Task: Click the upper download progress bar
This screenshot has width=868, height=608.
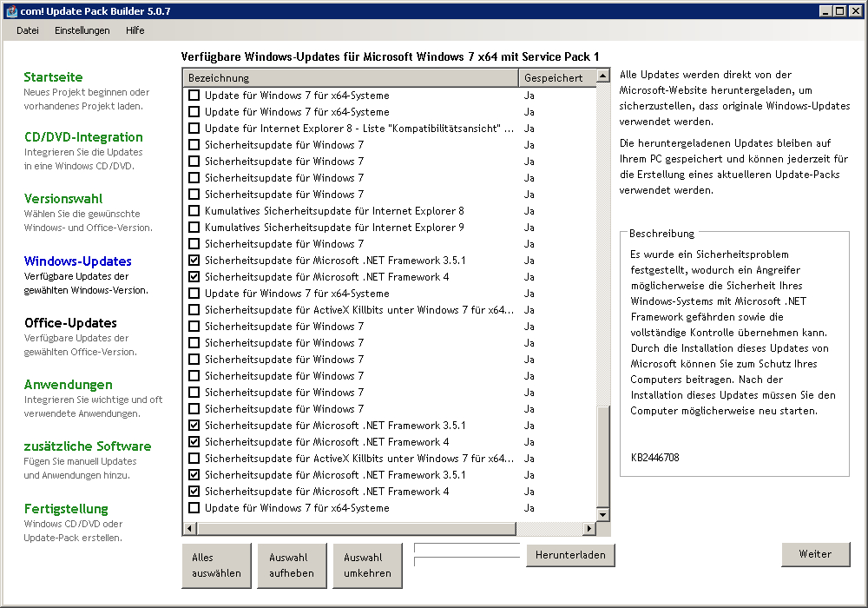Action: [467, 548]
